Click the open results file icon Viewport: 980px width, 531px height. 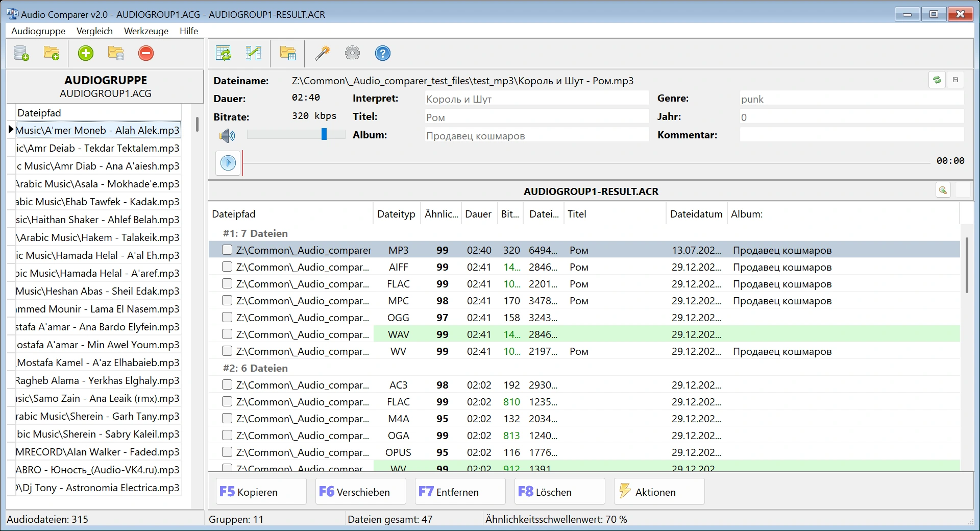pyautogui.click(x=288, y=53)
